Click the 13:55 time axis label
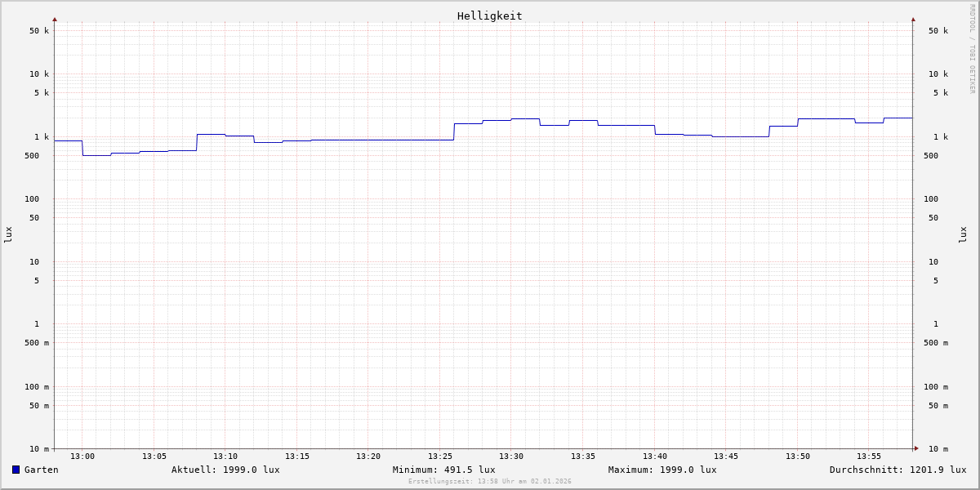This screenshot has width=980, height=490. (869, 457)
